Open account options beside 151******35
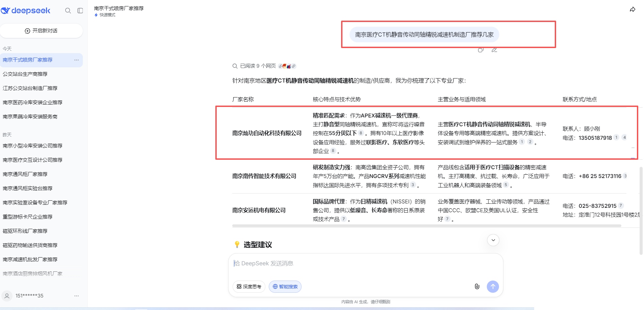Screen dimensions: 644x310 pyautogui.click(x=76, y=296)
